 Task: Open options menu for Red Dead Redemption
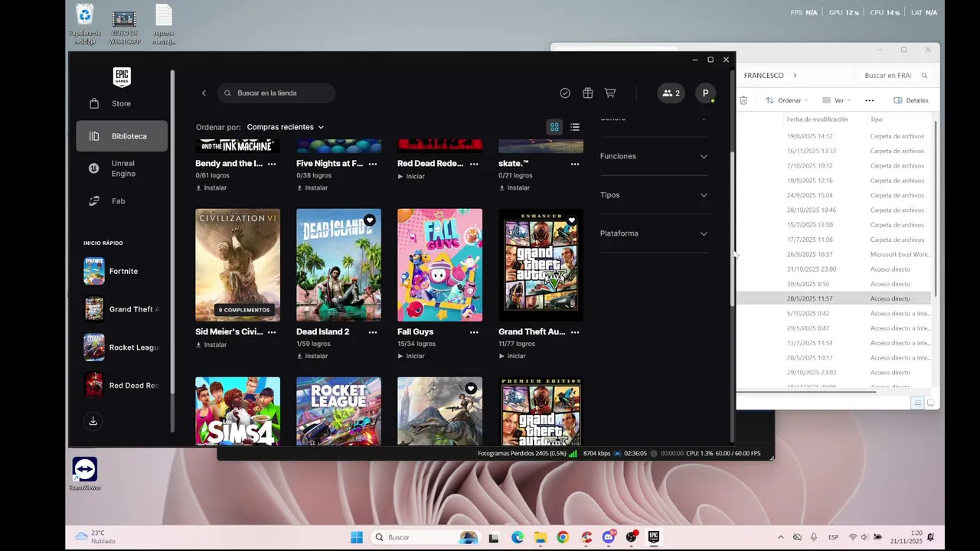[474, 164]
